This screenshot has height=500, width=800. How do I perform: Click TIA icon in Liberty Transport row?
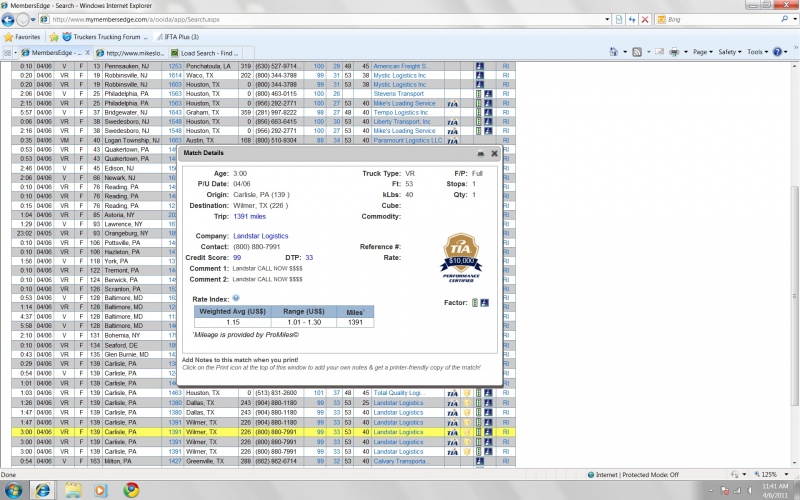452,122
